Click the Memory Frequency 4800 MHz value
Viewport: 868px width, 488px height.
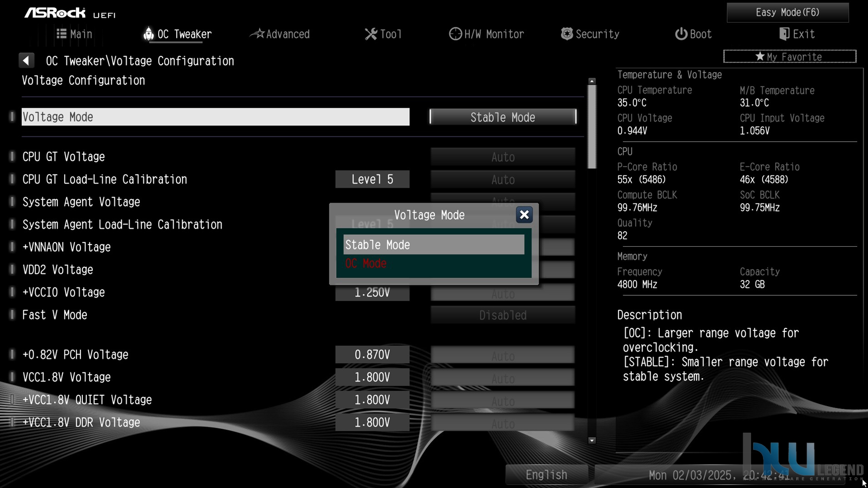tap(637, 285)
